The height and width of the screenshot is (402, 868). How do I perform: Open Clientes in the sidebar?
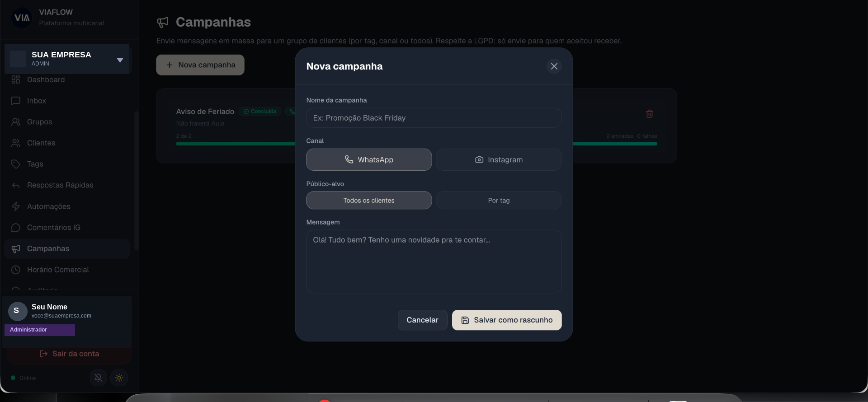[67, 143]
